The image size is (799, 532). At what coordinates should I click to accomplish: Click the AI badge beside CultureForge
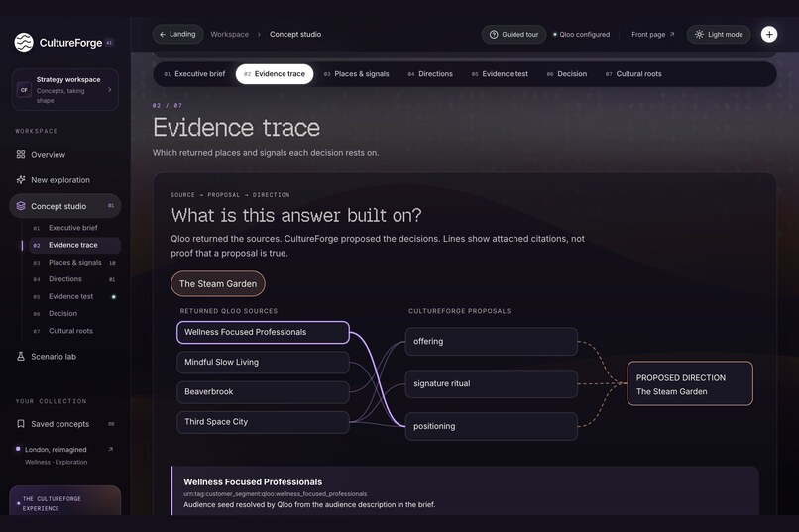(x=109, y=43)
